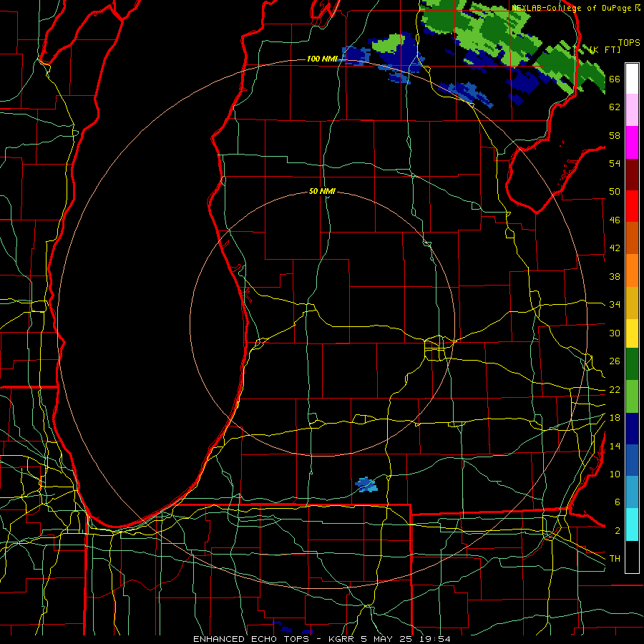This screenshot has width=644, height=644.
Task: Click the 'K FT' units label
Action: 605,49
